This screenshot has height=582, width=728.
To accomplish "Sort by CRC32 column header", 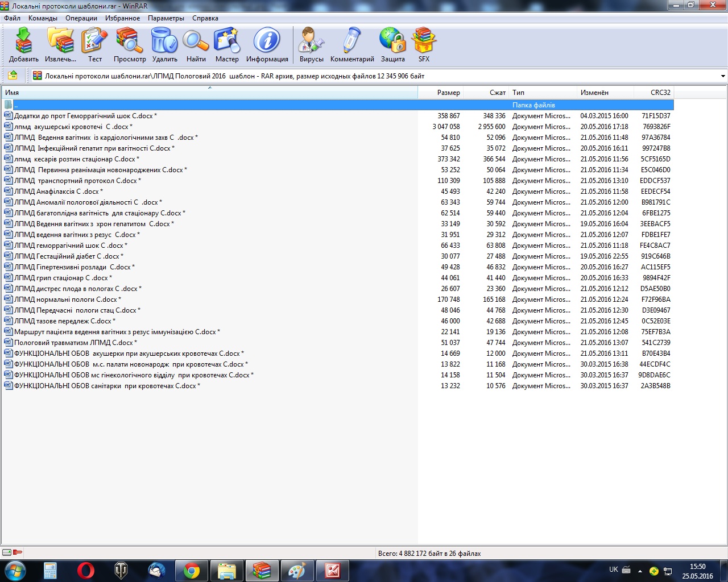I will [x=654, y=92].
